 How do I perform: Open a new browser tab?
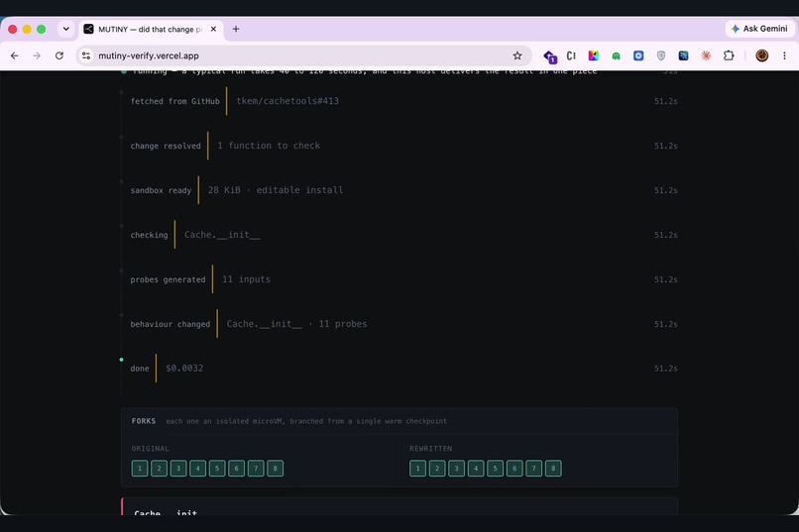235,29
